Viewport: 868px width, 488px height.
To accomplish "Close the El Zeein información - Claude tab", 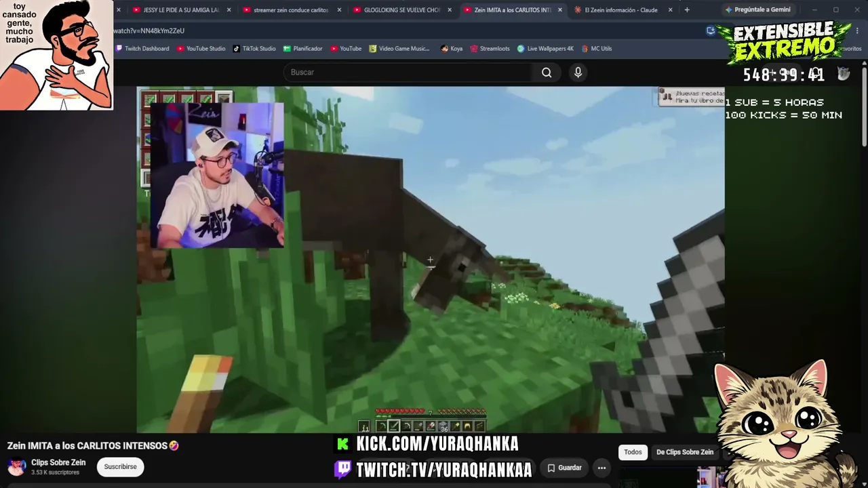I will click(671, 10).
